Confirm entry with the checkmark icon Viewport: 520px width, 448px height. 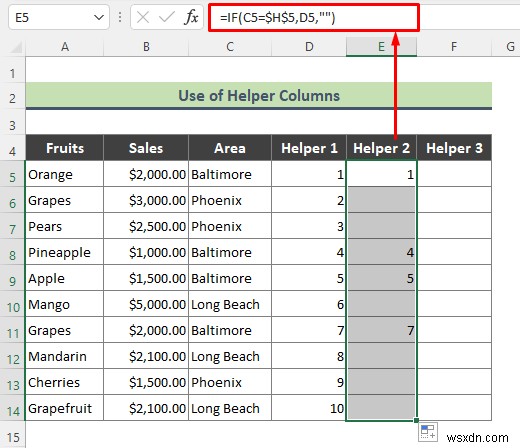pos(167,17)
